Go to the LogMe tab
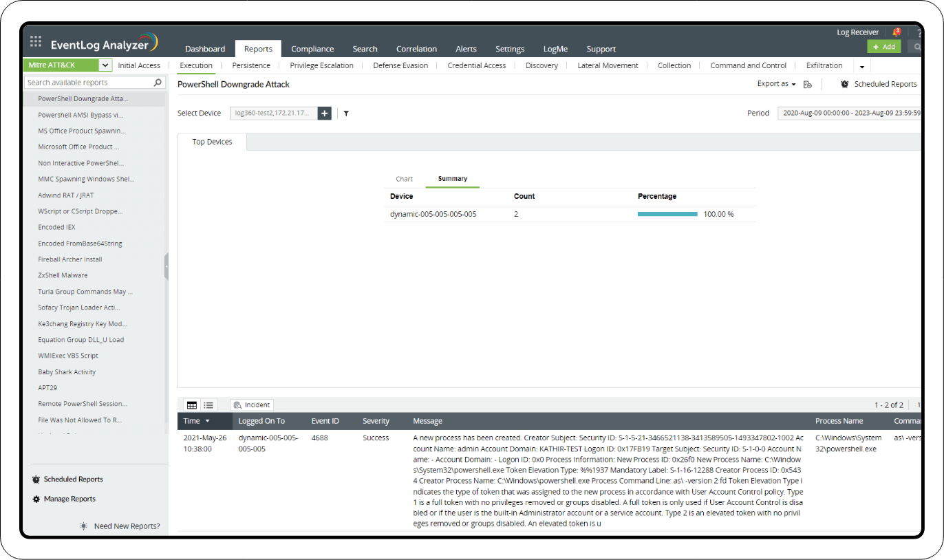This screenshot has height=560, width=944. (x=555, y=49)
